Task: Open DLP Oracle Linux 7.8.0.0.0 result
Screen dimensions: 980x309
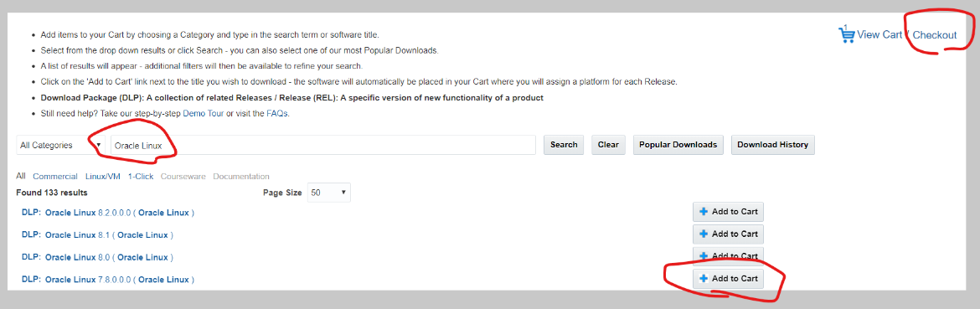Action: point(107,280)
